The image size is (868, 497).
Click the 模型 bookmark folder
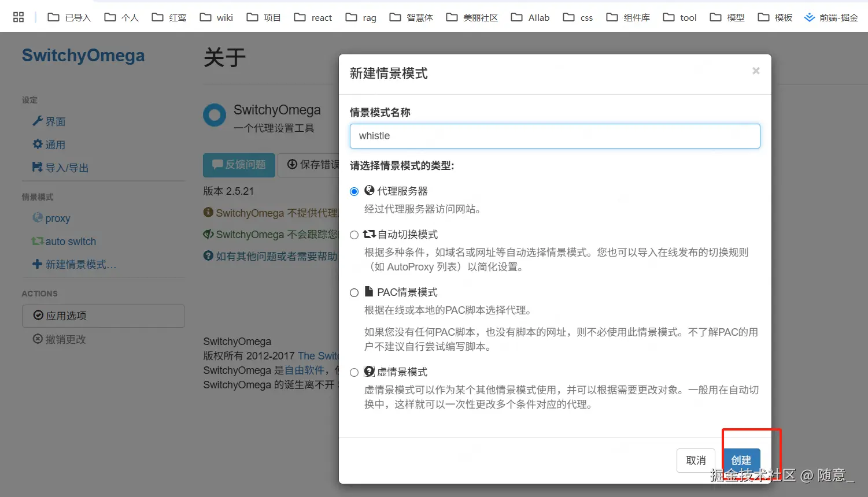[x=727, y=17]
